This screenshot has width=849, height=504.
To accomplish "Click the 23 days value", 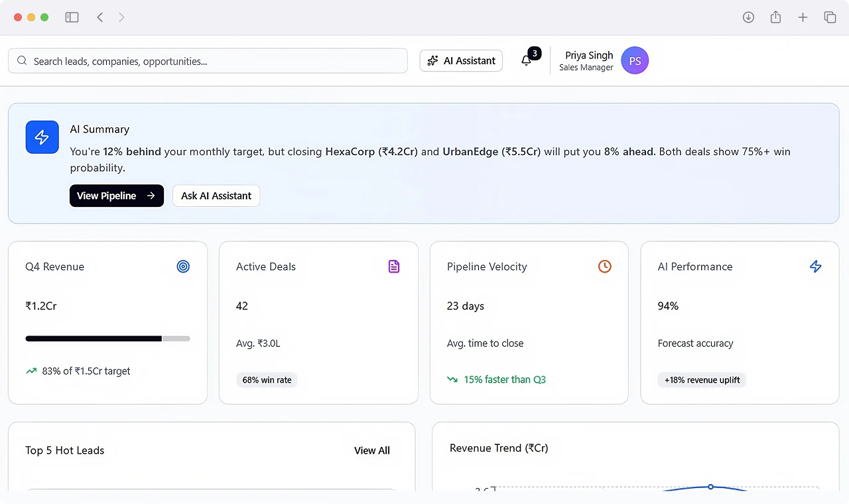I will click(466, 306).
